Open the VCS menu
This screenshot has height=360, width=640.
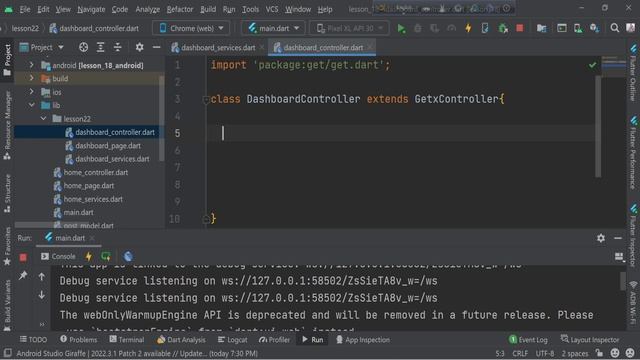coord(272,9)
